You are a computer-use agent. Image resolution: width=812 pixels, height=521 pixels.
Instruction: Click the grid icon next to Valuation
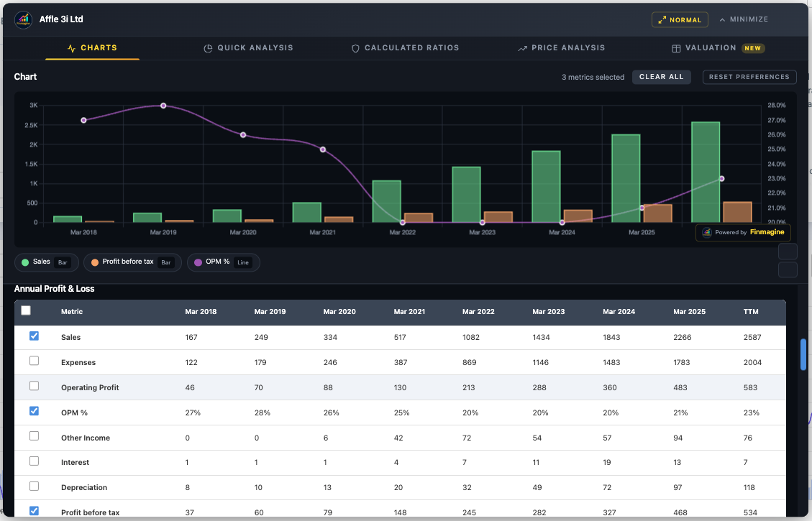676,47
